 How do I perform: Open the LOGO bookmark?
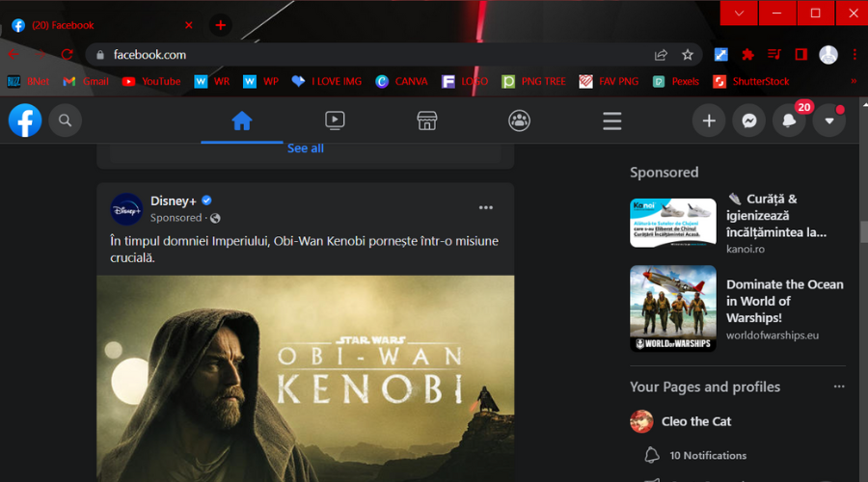point(465,81)
